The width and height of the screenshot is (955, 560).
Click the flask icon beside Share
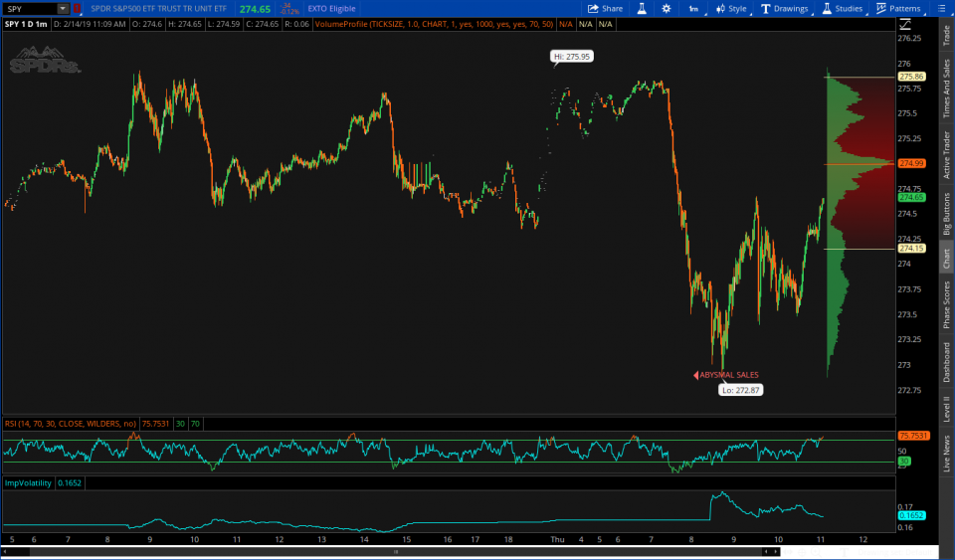(x=642, y=9)
